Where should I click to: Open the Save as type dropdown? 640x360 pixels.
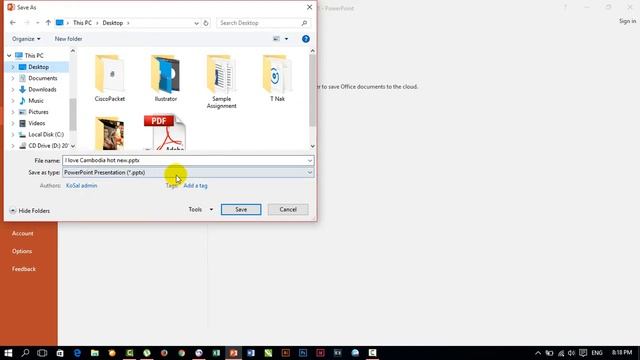188,173
